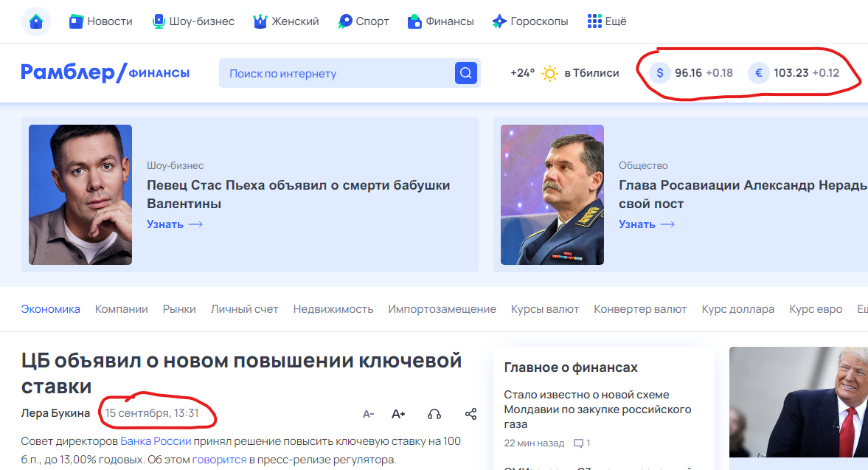Select the Курсы валют tab
The width and height of the screenshot is (868, 470).
[x=545, y=309]
